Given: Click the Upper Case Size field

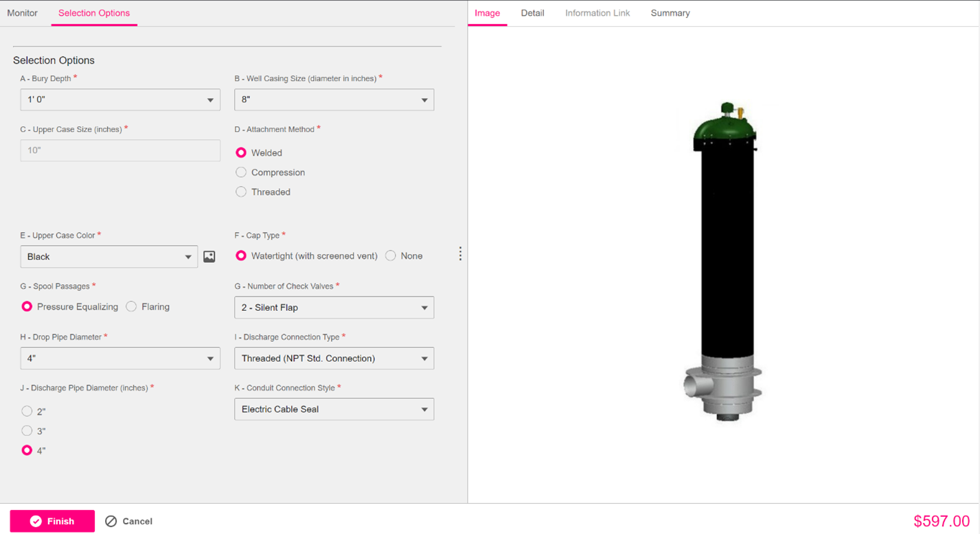Looking at the screenshot, I should click(x=120, y=150).
